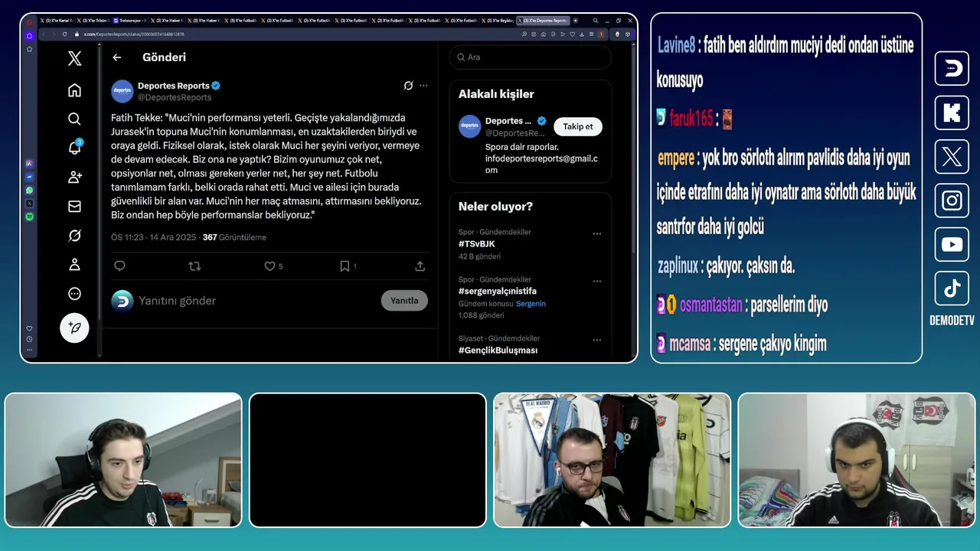Viewport: 980px width, 551px height.
Task: Click the TikTok icon on right panel
Action: click(x=952, y=289)
